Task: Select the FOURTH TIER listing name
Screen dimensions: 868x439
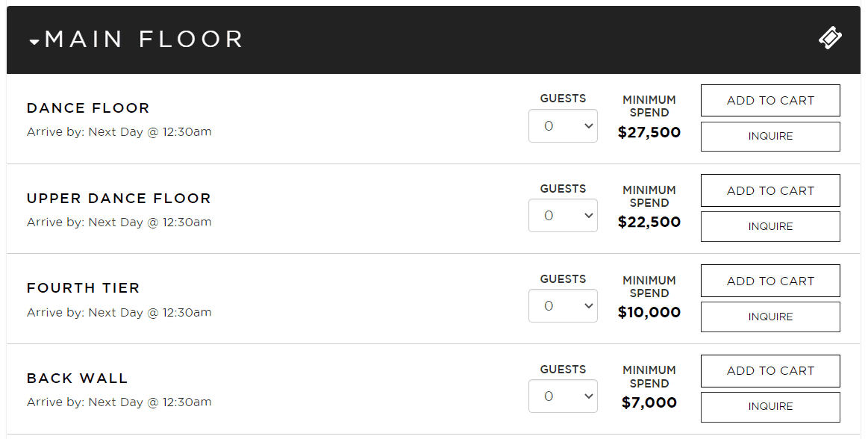Action: (83, 288)
